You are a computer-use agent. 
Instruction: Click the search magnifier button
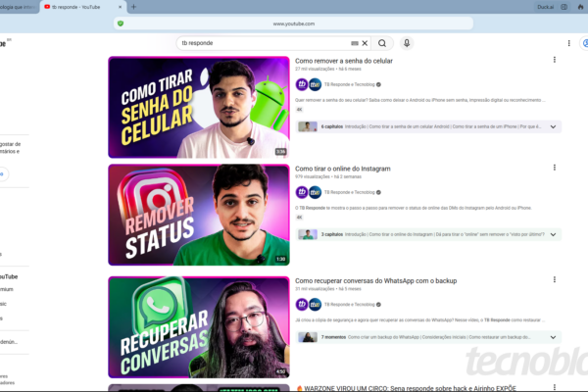[x=382, y=43]
